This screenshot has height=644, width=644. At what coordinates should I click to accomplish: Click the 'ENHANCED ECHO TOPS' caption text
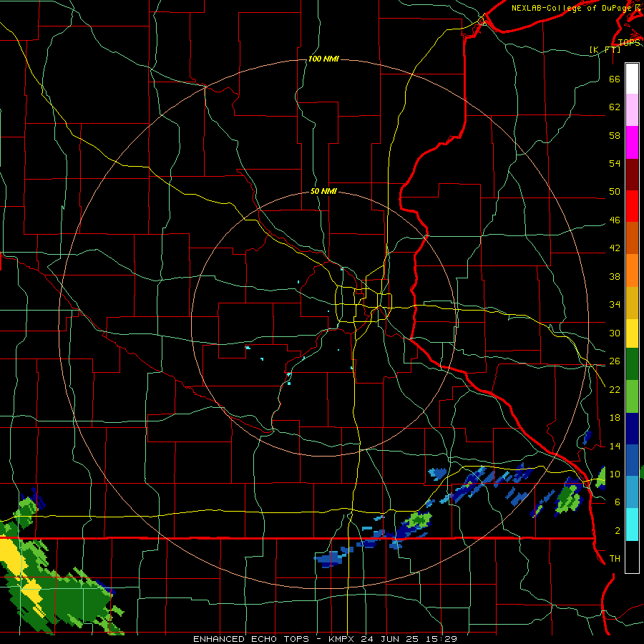click(251, 639)
